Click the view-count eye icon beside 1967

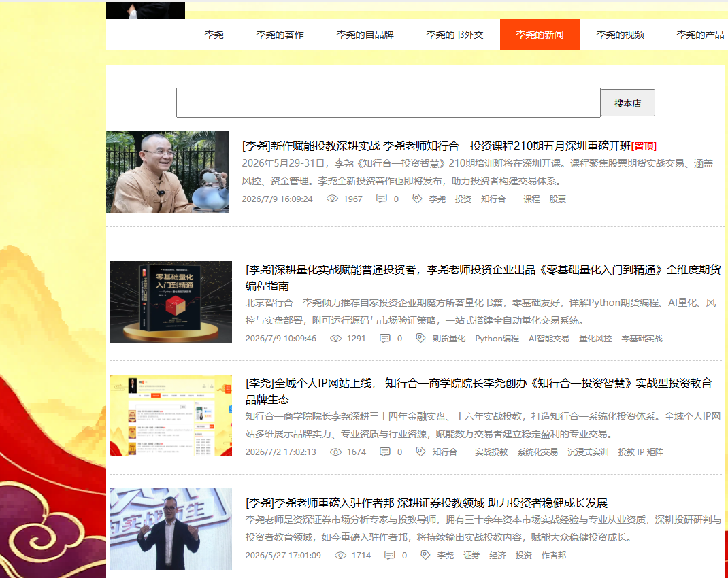coord(332,199)
